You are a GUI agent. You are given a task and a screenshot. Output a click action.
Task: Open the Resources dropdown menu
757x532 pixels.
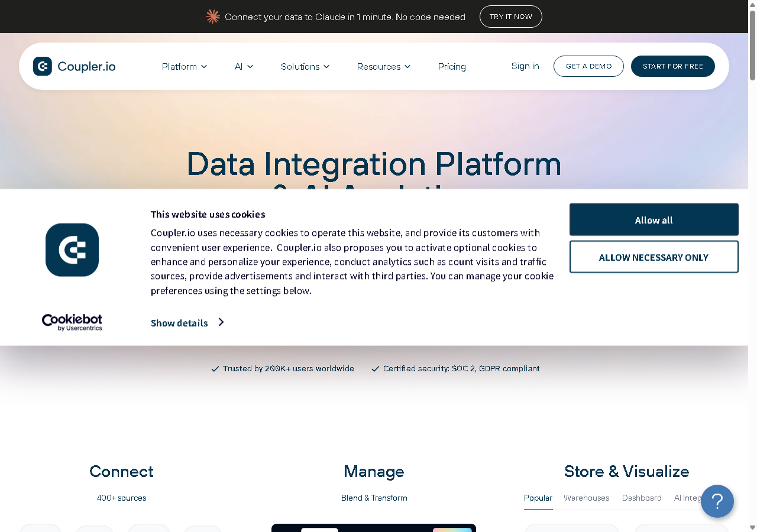(x=384, y=66)
